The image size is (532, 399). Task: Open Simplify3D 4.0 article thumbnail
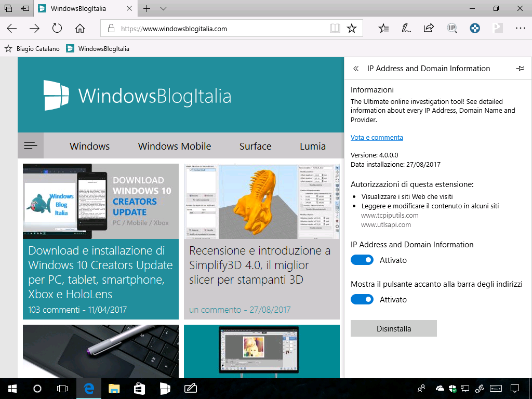pos(262,202)
